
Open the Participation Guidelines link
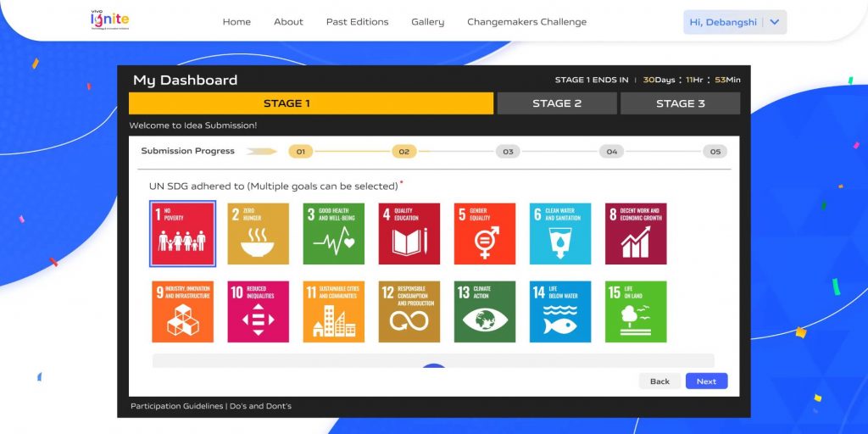click(x=176, y=406)
